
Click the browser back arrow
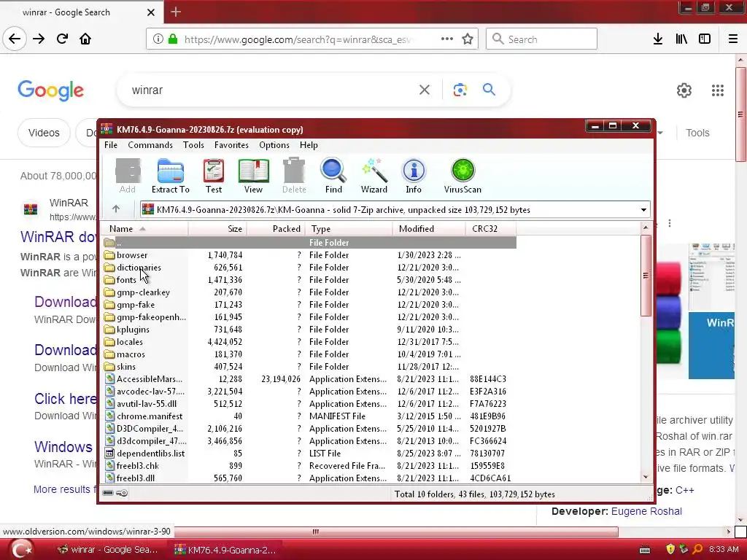click(x=15, y=39)
